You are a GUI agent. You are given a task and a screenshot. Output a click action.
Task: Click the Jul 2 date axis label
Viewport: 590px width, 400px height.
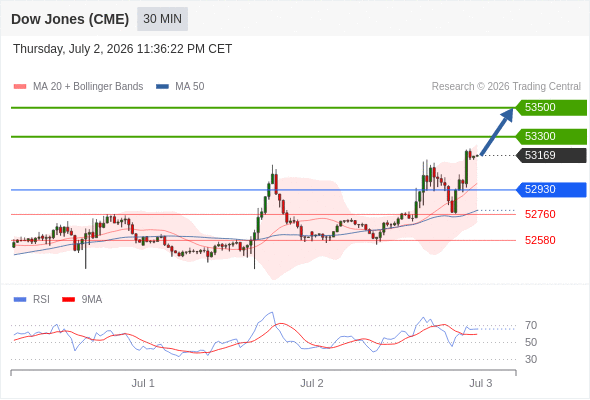pyautogui.click(x=312, y=383)
